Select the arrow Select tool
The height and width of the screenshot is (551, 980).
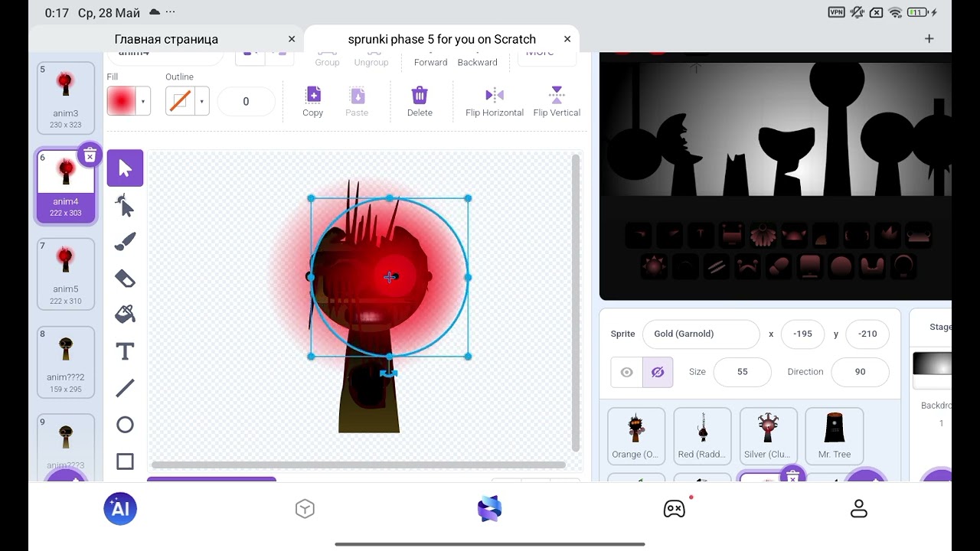point(125,168)
